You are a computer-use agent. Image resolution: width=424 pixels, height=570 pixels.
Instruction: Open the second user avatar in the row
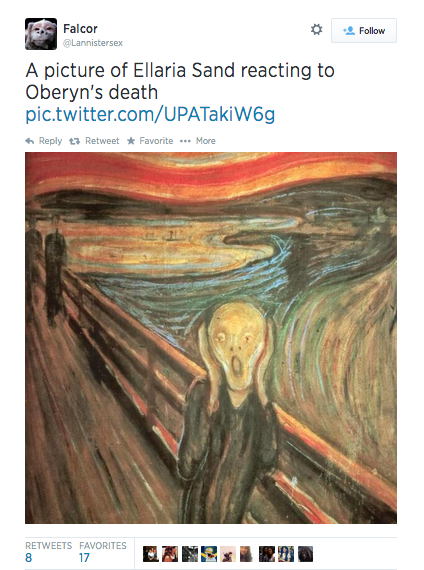[x=170, y=554]
